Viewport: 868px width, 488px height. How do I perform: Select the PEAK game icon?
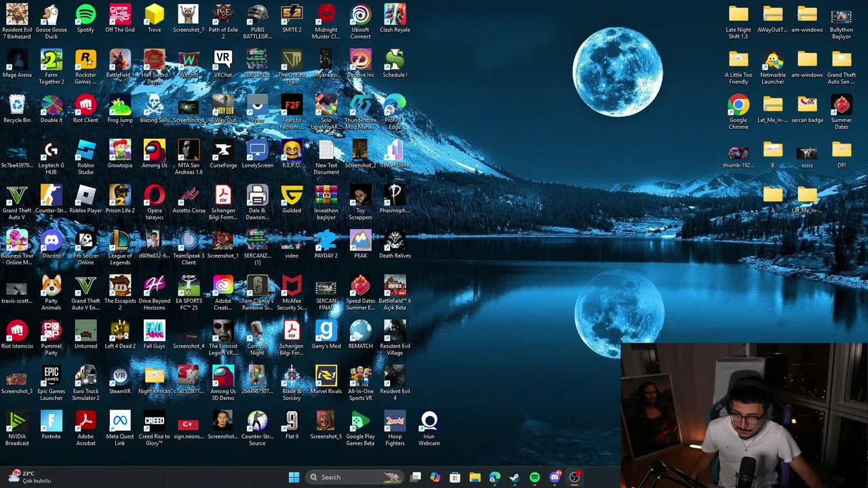(361, 245)
